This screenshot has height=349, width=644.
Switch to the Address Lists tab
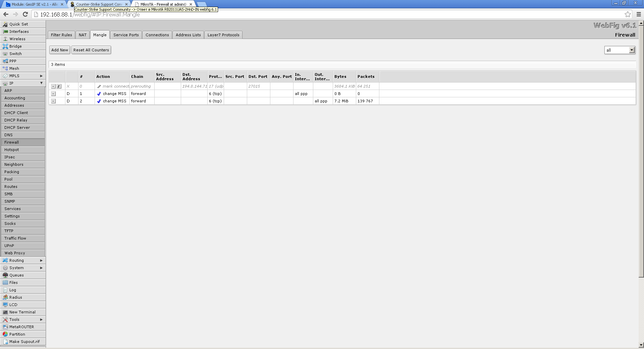188,35
